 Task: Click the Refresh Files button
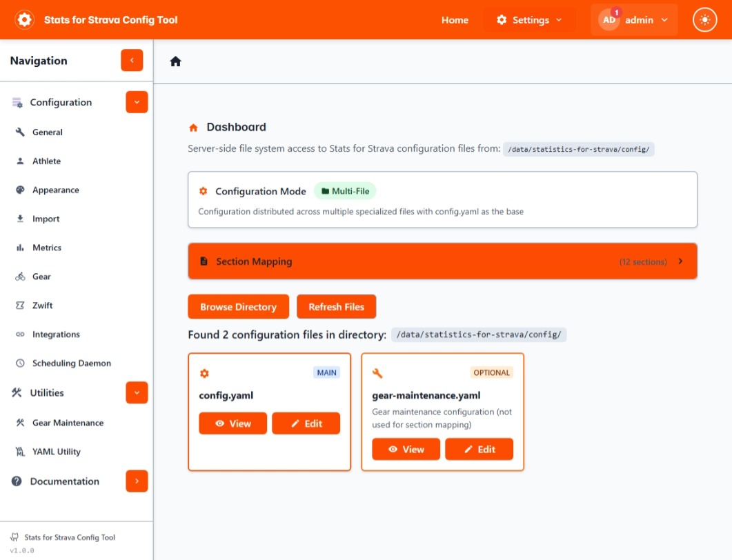pyautogui.click(x=336, y=307)
